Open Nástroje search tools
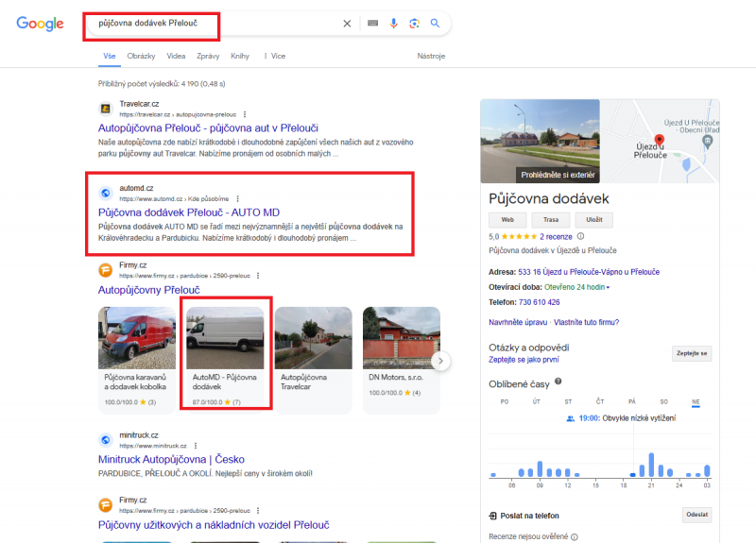Viewport: 756px width, 543px height. coord(431,56)
